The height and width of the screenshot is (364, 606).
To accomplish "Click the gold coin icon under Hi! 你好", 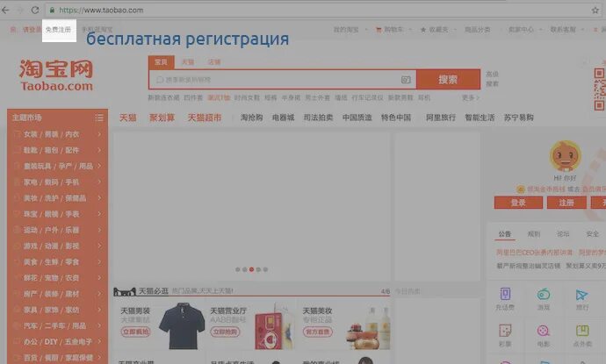I will tap(521, 189).
